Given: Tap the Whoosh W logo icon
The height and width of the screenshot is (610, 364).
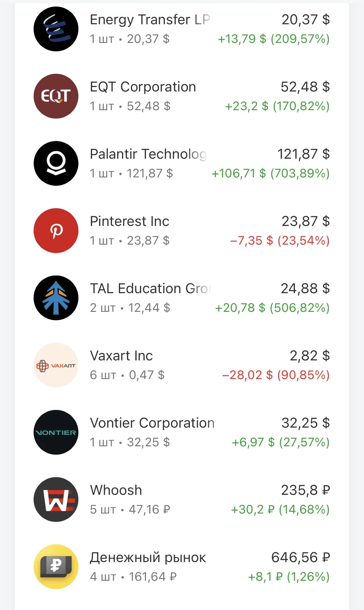Looking at the screenshot, I should 56,500.
